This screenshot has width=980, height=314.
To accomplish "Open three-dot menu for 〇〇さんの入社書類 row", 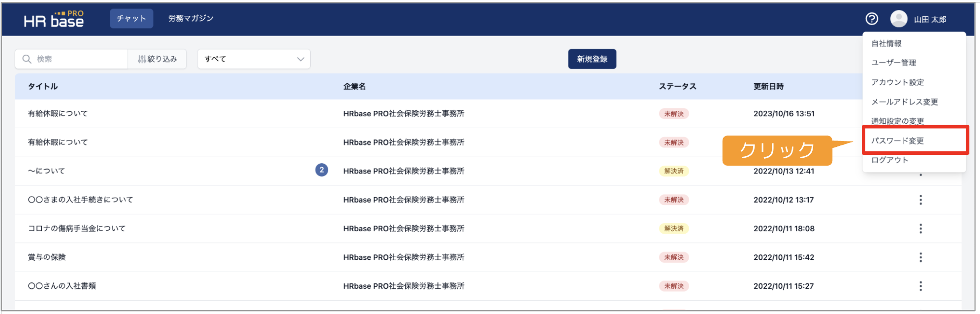I will 920,286.
